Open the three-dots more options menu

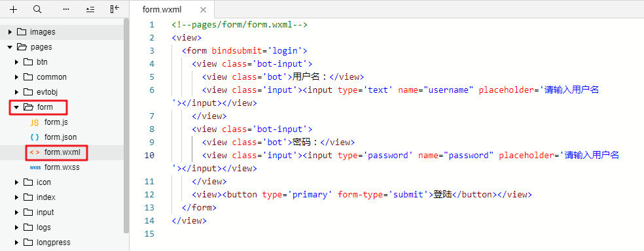tap(65, 9)
